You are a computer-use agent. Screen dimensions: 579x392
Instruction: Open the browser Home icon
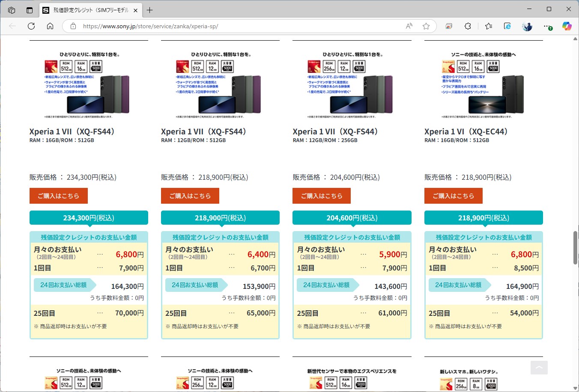(50, 26)
